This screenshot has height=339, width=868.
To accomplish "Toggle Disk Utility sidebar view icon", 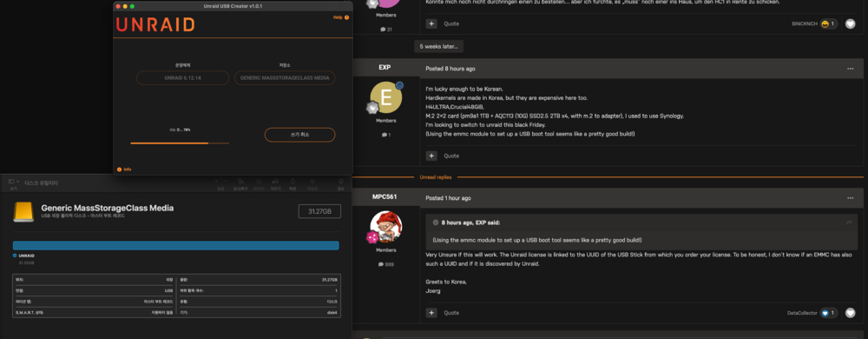I will point(11,182).
